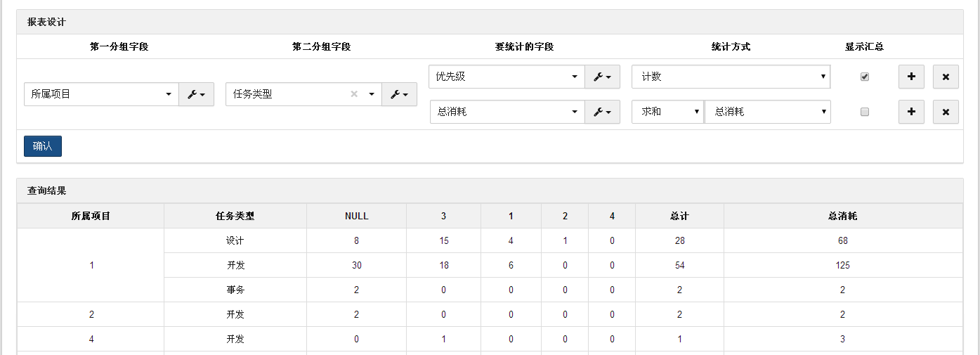The height and width of the screenshot is (355, 980).
Task: Enable 显示汇总 for the 总消耗 row
Action: click(865, 112)
